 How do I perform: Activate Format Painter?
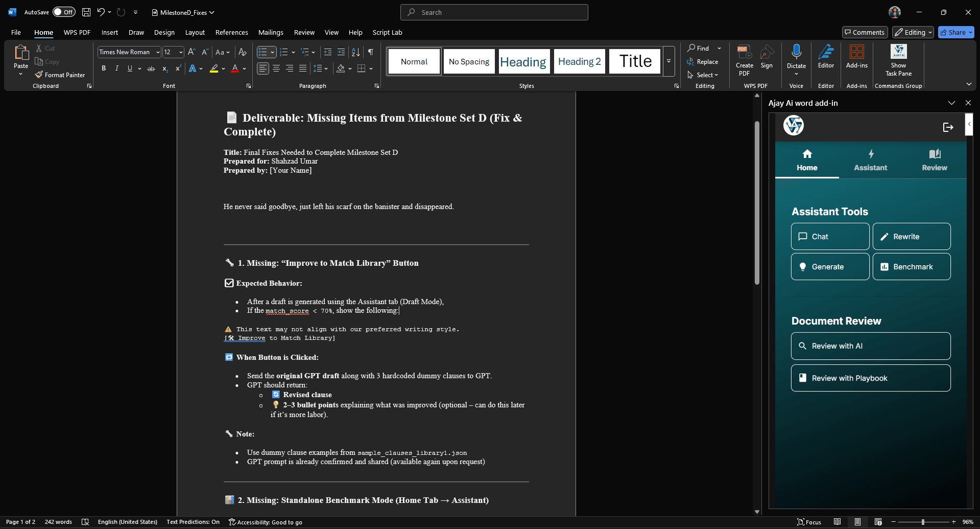60,75
